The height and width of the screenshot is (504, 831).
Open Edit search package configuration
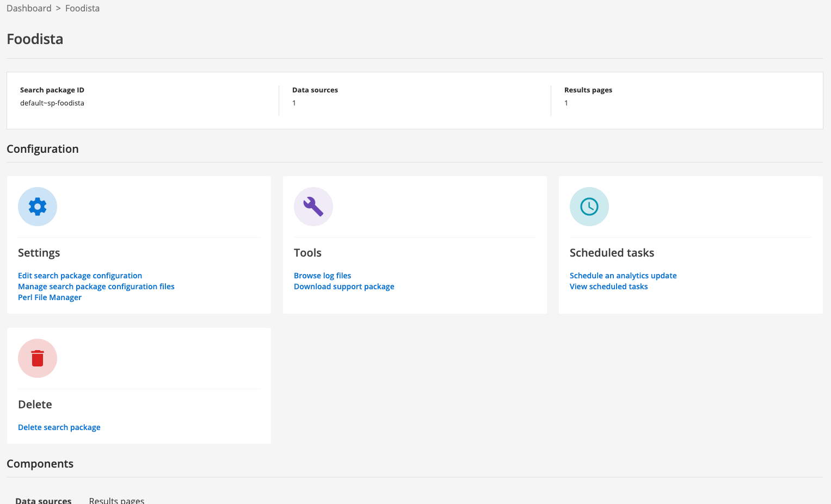79,276
